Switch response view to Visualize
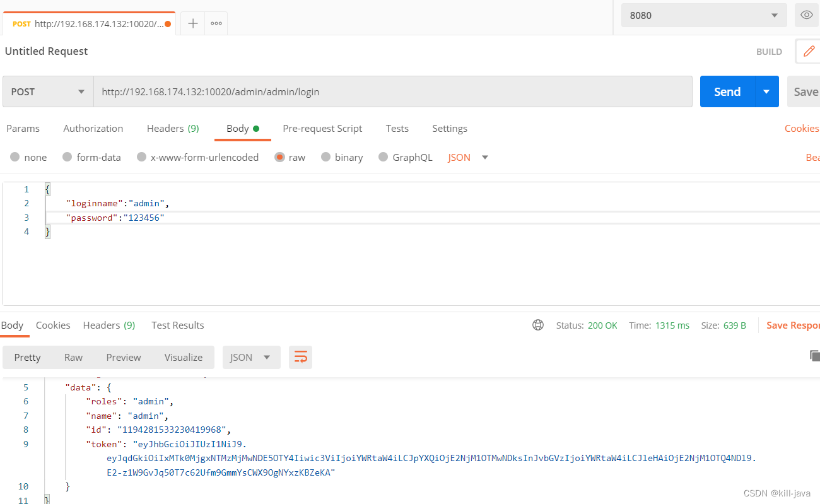This screenshot has width=820, height=504. (184, 357)
